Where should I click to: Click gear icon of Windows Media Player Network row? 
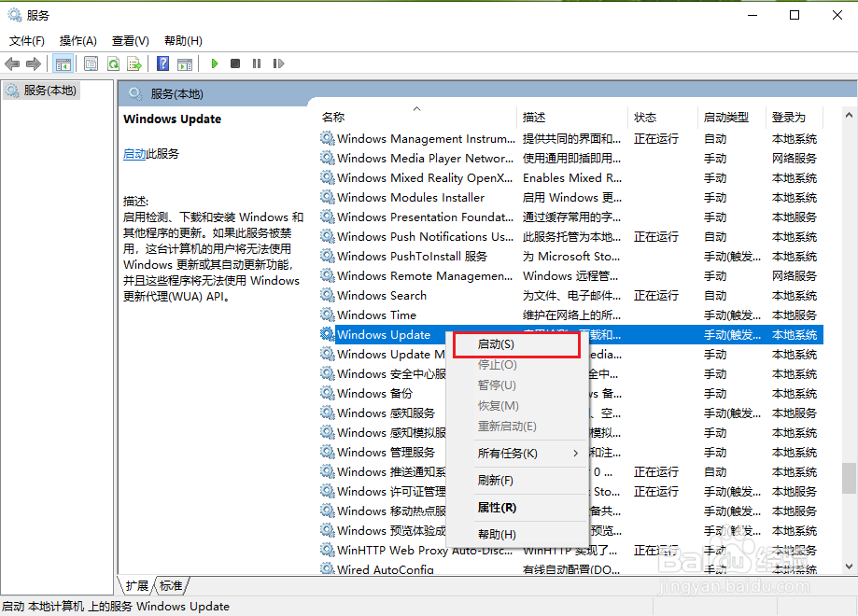(327, 158)
